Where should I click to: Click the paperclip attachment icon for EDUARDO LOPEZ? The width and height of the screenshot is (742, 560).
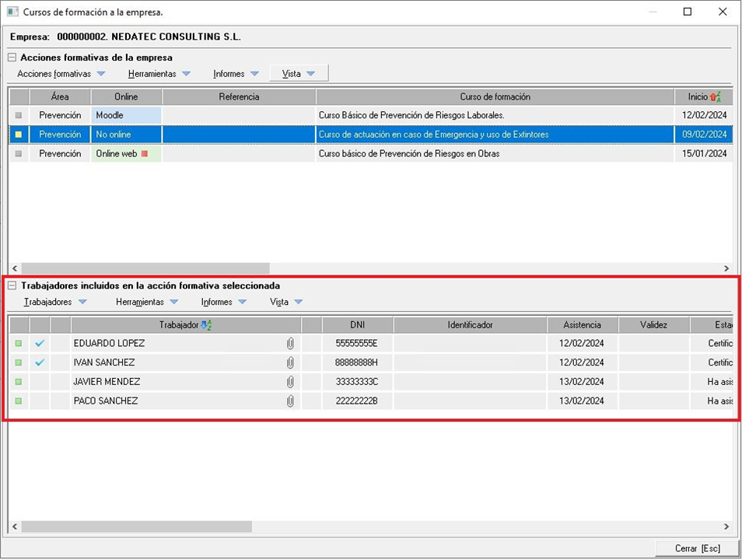click(x=290, y=343)
